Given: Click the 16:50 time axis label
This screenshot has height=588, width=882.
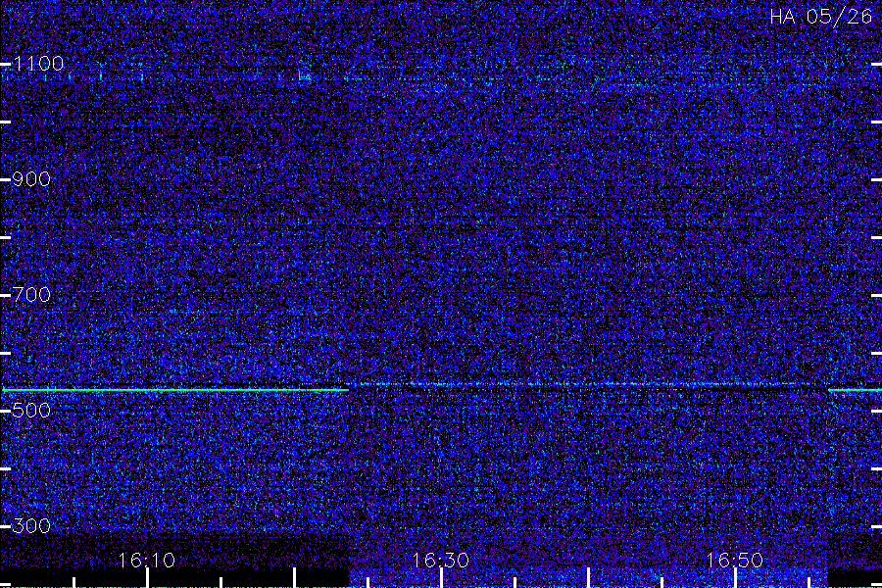Looking at the screenshot, I should point(734,561).
